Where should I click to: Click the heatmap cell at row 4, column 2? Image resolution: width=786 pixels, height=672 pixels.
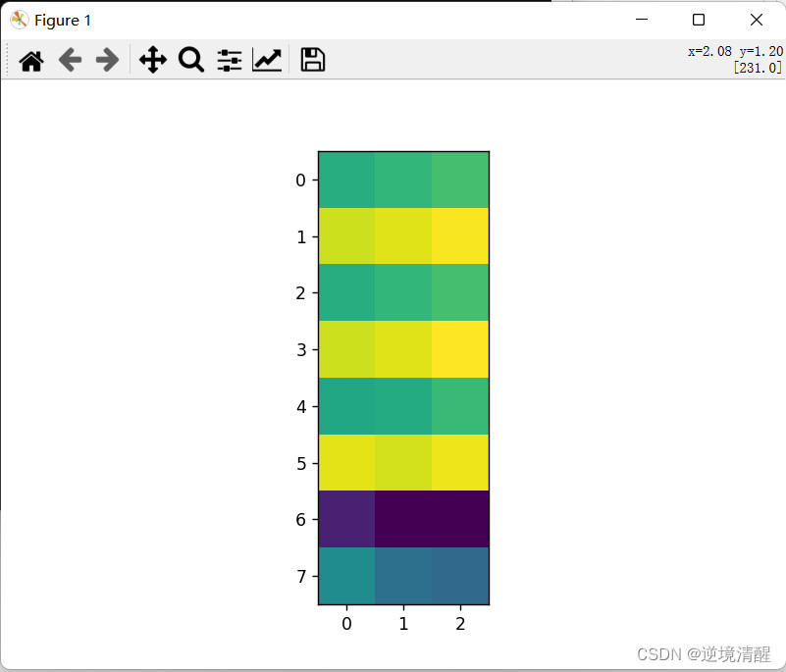tap(460, 406)
